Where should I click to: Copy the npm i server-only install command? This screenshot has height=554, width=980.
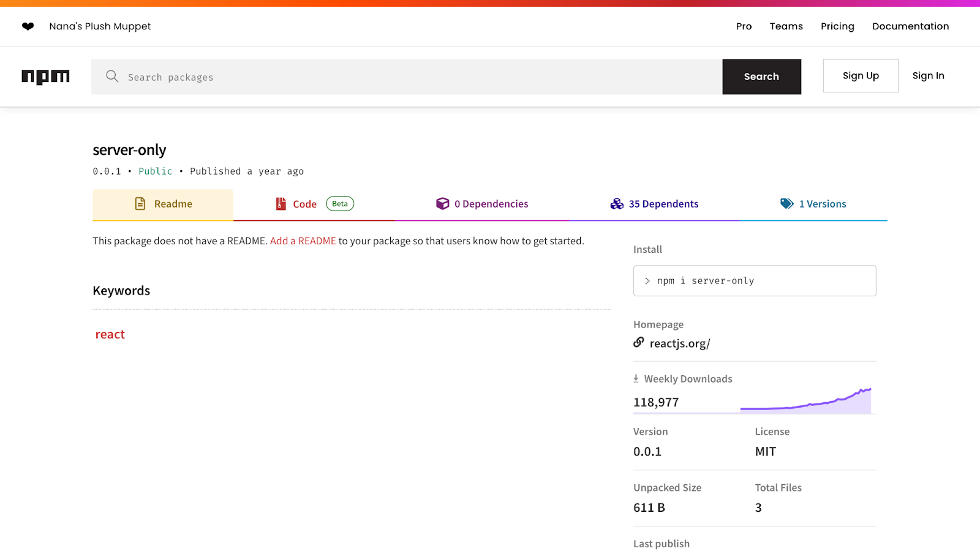[755, 281]
